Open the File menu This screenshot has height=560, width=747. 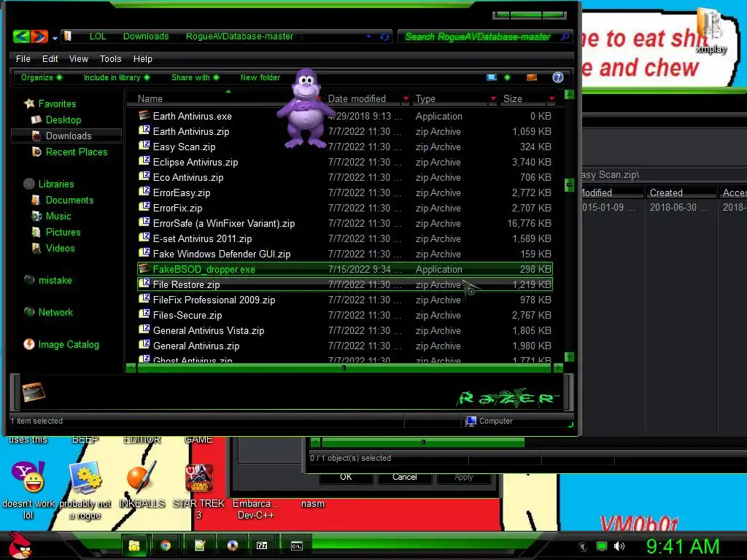(x=23, y=58)
